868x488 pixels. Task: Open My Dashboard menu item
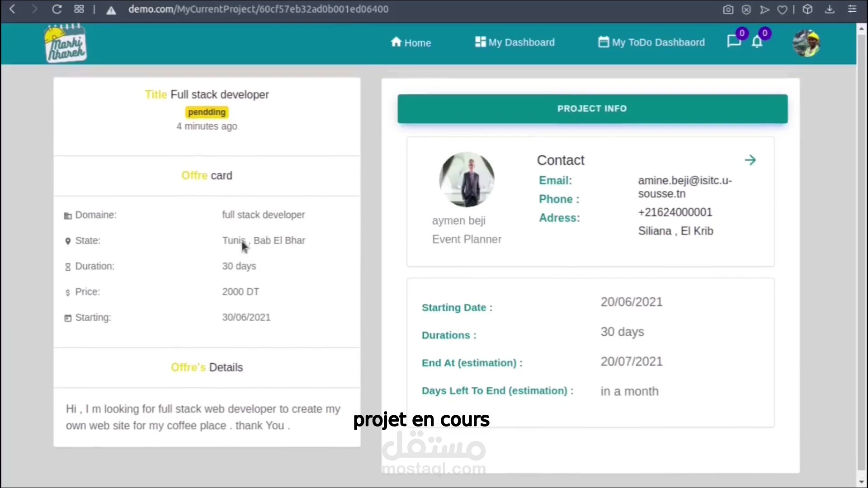click(x=515, y=42)
